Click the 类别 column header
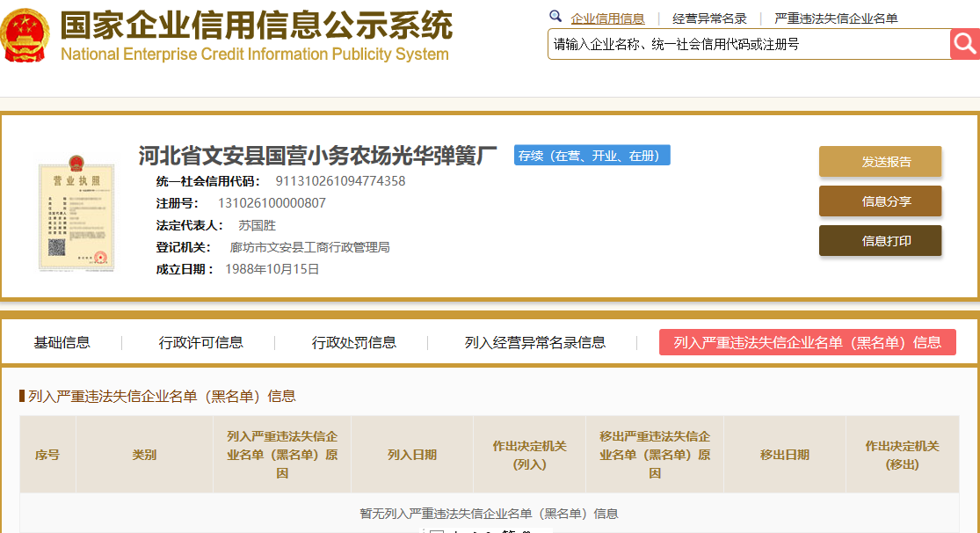Viewport: 980px width, 533px height. tap(144, 455)
